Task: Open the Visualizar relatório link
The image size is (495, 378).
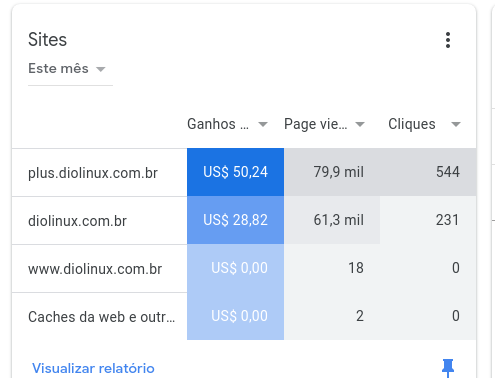Action: [x=93, y=368]
